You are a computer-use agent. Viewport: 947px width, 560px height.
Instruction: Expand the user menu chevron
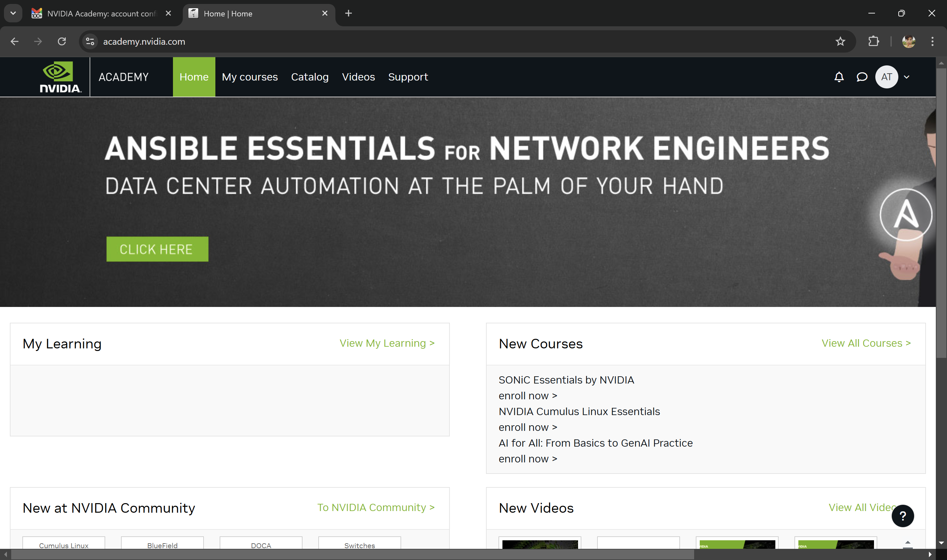pos(907,77)
